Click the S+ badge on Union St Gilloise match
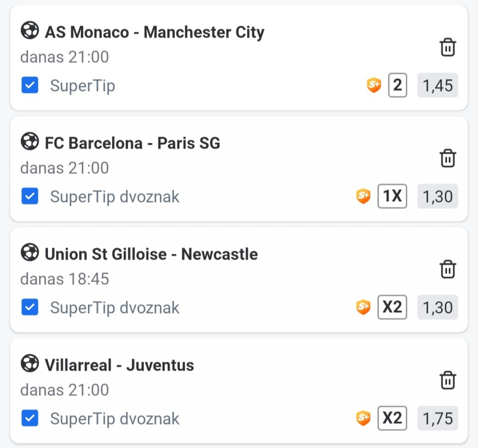This screenshot has width=478, height=448. tap(363, 308)
